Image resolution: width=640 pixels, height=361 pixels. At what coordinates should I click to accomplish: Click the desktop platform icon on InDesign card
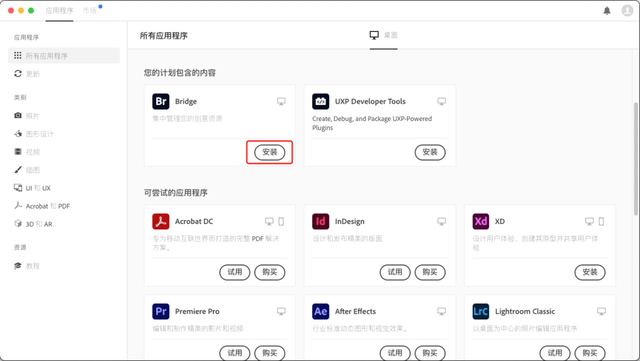click(x=441, y=221)
